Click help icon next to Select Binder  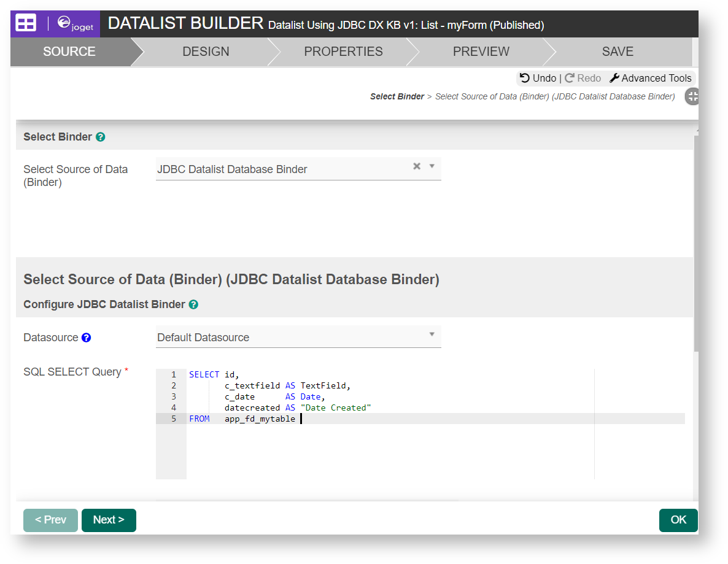click(101, 137)
